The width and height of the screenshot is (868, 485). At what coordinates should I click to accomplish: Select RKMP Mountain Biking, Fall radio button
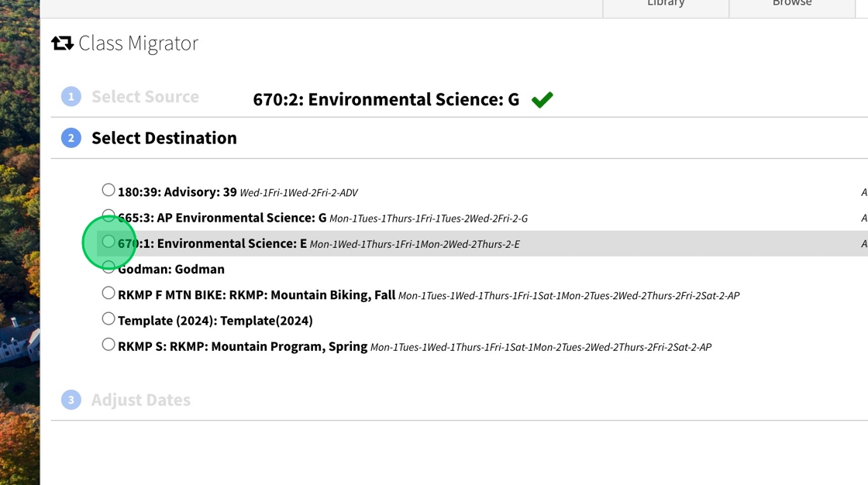108,293
